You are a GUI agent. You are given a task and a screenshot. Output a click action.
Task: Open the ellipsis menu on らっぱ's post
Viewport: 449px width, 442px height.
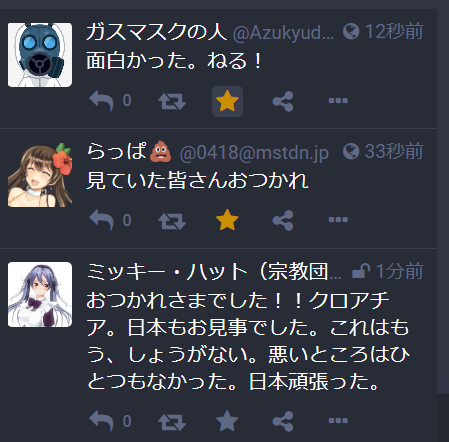click(338, 220)
